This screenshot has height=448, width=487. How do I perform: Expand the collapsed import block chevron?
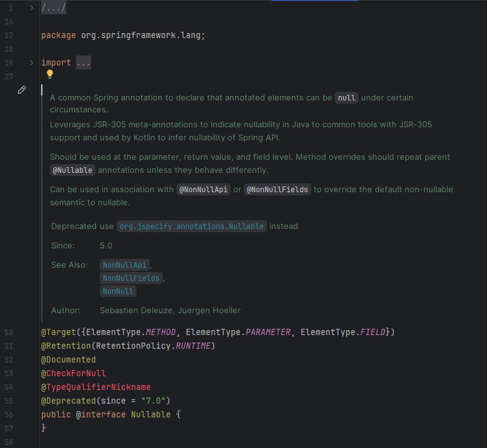pyautogui.click(x=32, y=63)
